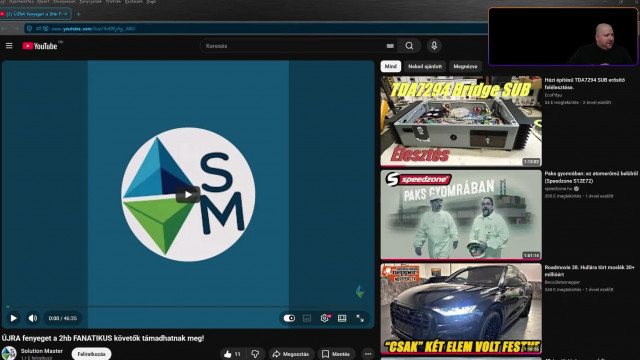Play the video with the bottom-left play button

[x=13, y=318]
